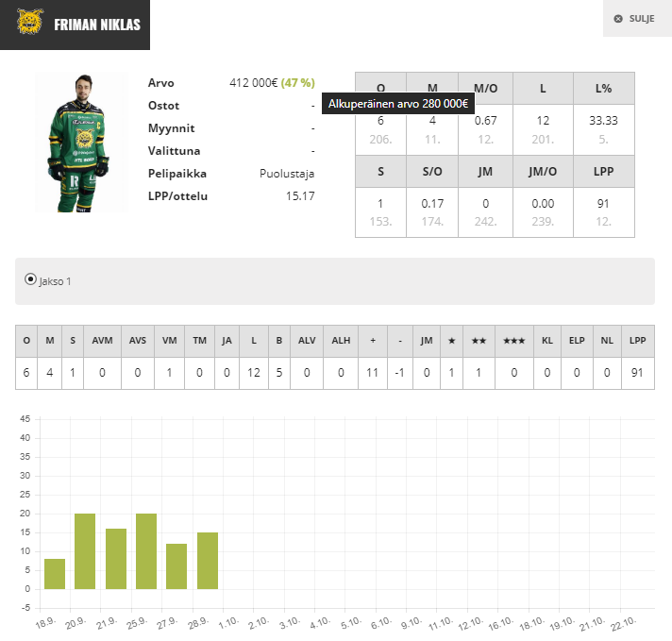672x641 pixels.
Task: Click the 25.9. bar in the chart
Action: click(146, 551)
